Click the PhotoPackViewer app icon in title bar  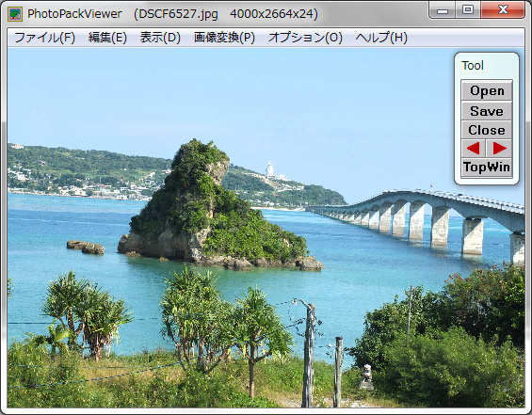pyautogui.click(x=15, y=14)
